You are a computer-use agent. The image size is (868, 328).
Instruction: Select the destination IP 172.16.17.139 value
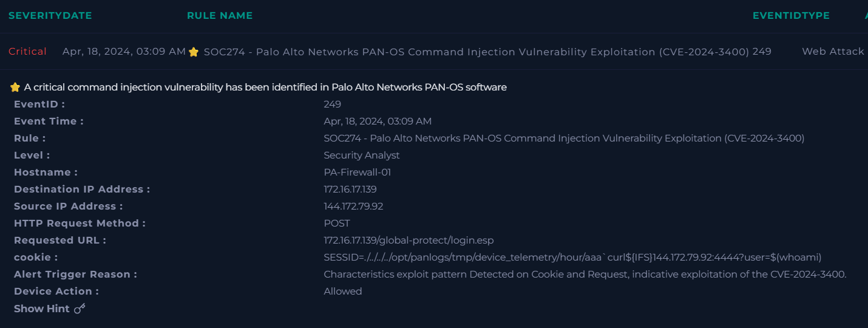point(350,190)
